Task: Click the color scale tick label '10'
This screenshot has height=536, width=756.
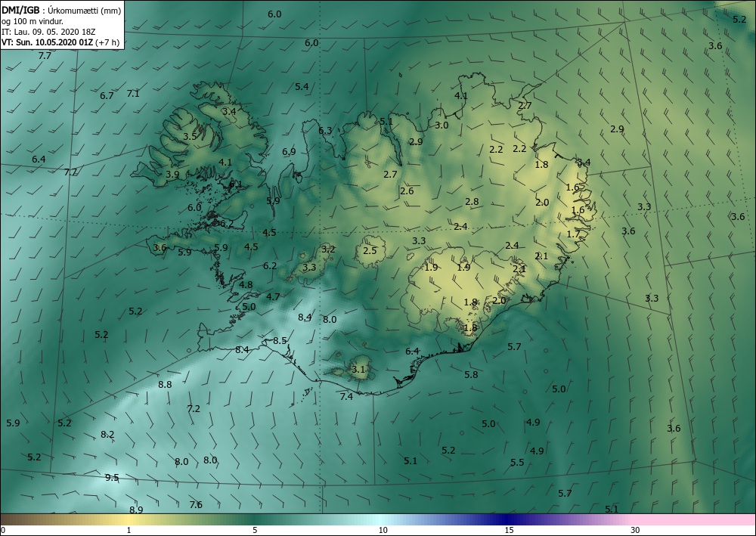Action: click(383, 530)
